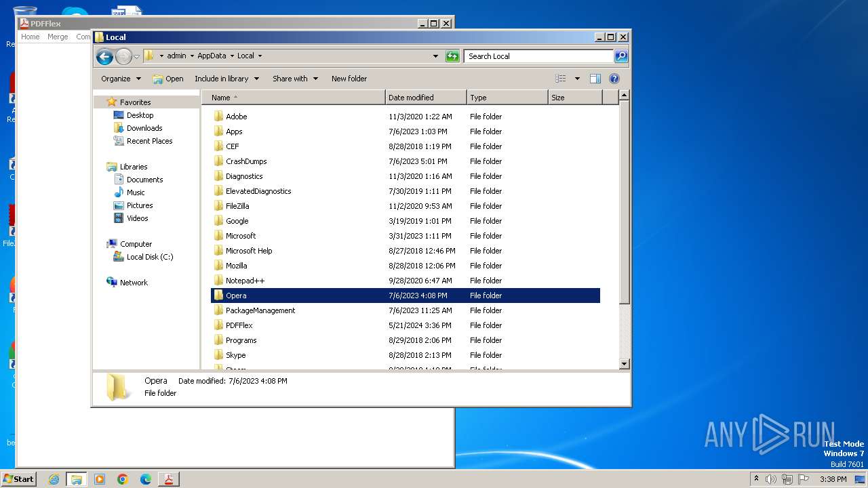Open the More view options dropdown arrow
This screenshot has width=868, height=488.
[x=577, y=79]
